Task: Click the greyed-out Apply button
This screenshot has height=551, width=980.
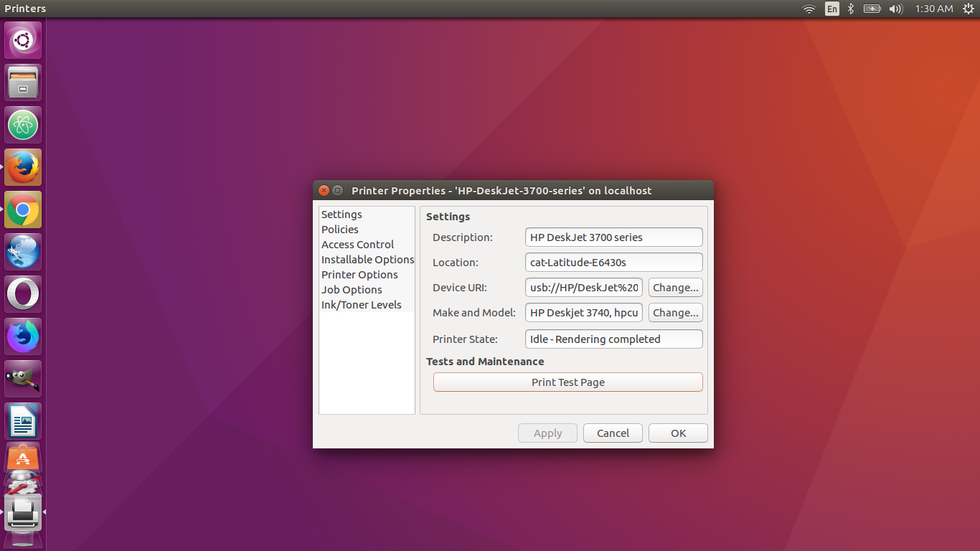Action: (548, 433)
